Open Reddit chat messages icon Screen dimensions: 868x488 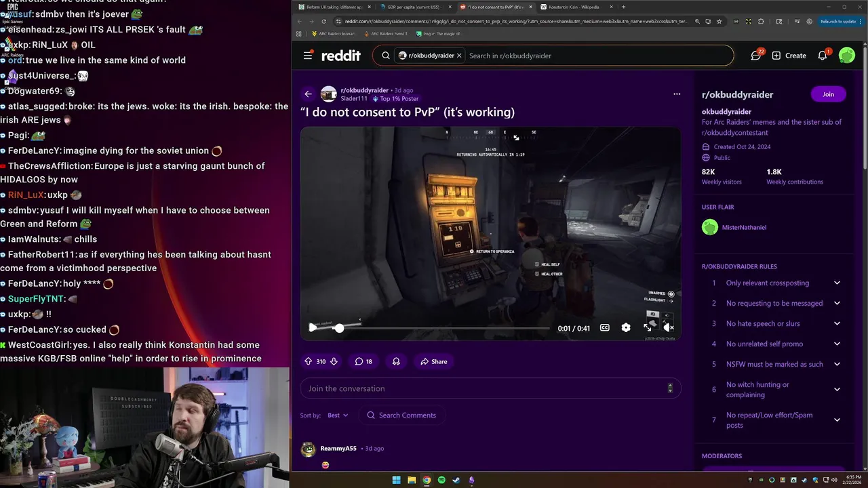point(757,56)
